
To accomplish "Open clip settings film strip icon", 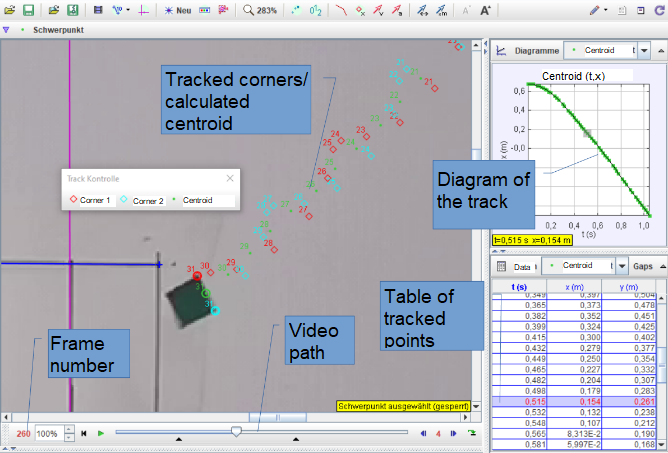I will [x=98, y=10].
